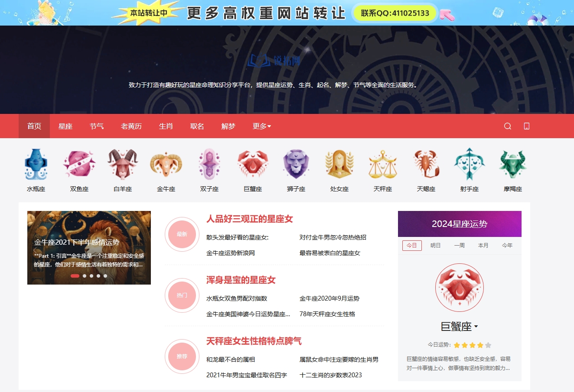The width and height of the screenshot is (574, 392).
Task: Open the 金牛座2021下半年感情运势 slide image
Action: click(89, 248)
